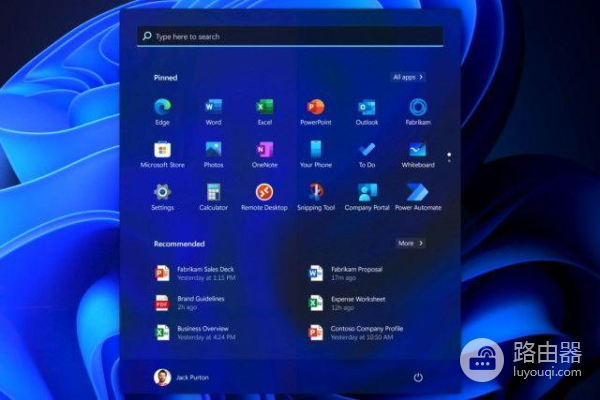Open Contoso Company Profile presentation
Screen dimensions: 600x400
coord(355,333)
